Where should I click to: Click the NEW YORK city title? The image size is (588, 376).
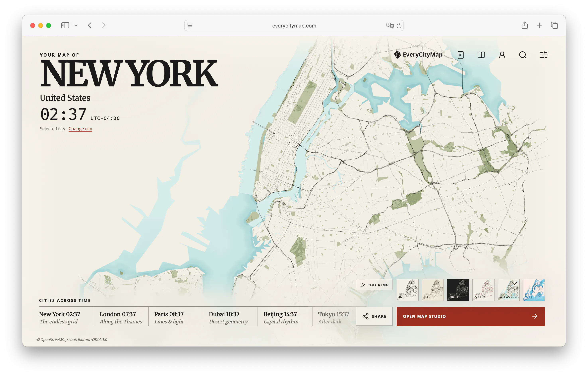[129, 73]
